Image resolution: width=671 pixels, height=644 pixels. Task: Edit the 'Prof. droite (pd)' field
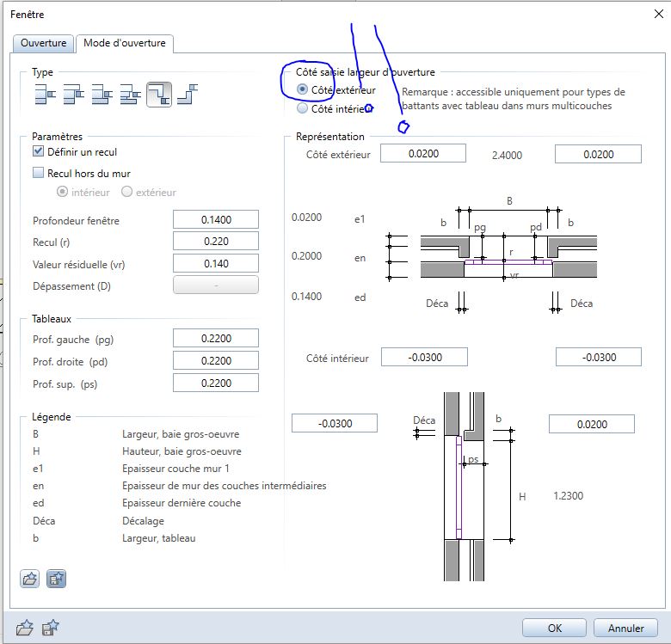pos(216,360)
